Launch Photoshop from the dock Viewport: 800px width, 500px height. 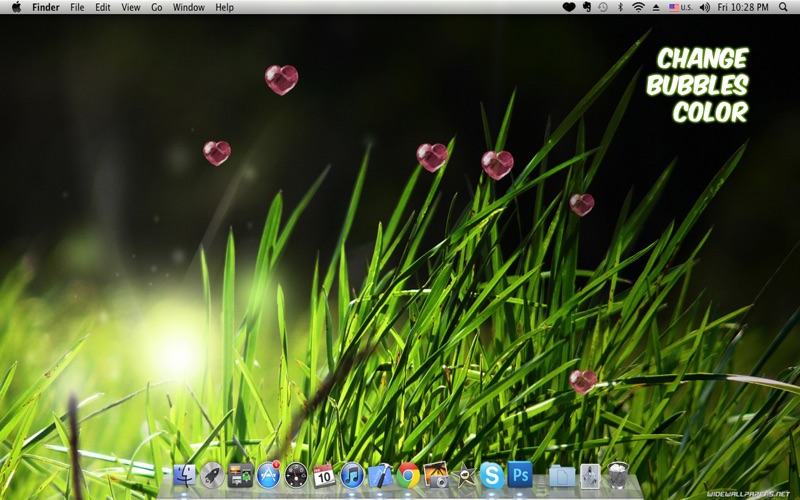point(519,475)
